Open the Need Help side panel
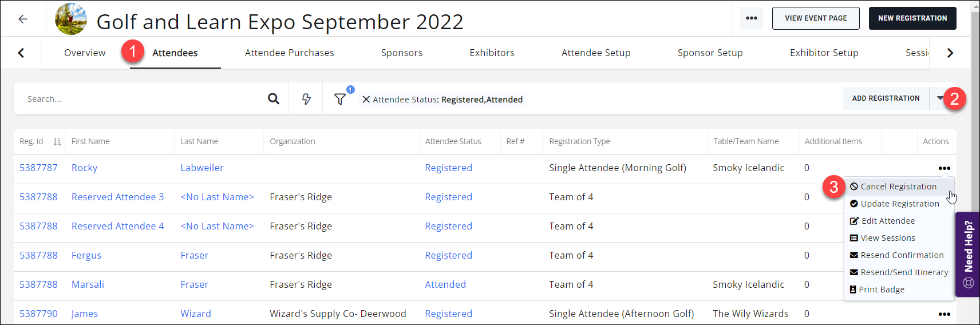Screen dimensions: 980x325 click(x=968, y=255)
